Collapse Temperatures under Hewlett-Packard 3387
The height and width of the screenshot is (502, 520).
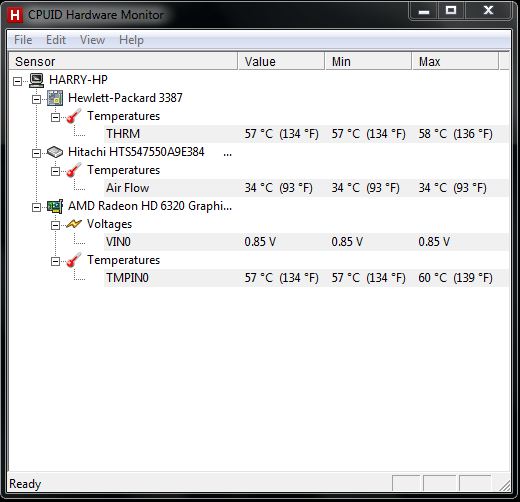(x=55, y=117)
